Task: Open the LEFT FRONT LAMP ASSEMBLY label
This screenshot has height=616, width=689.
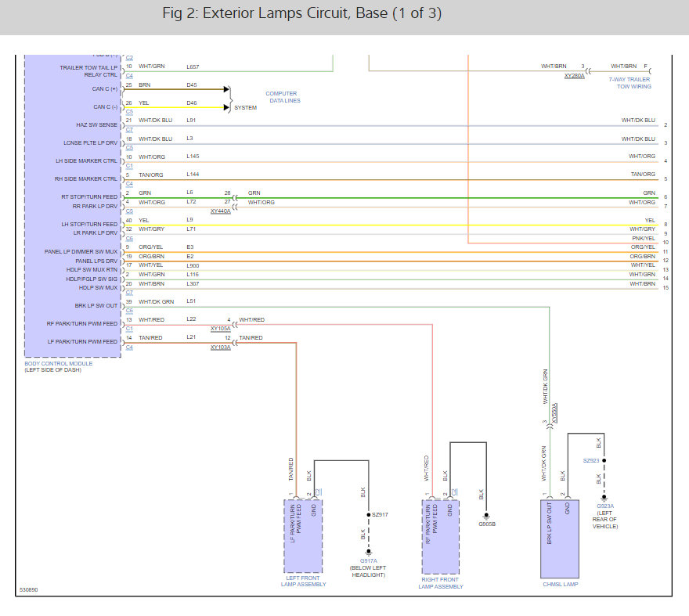Action: point(303,582)
